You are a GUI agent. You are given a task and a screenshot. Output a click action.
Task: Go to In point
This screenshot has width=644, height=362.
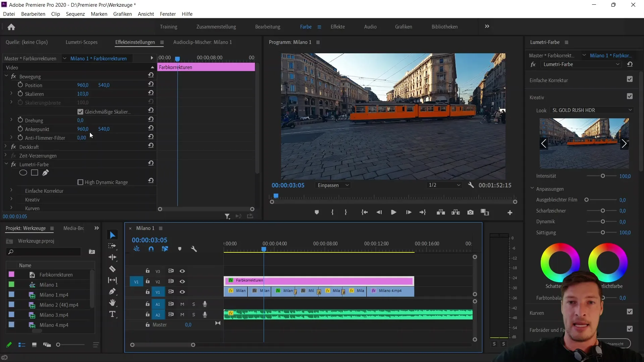364,213
